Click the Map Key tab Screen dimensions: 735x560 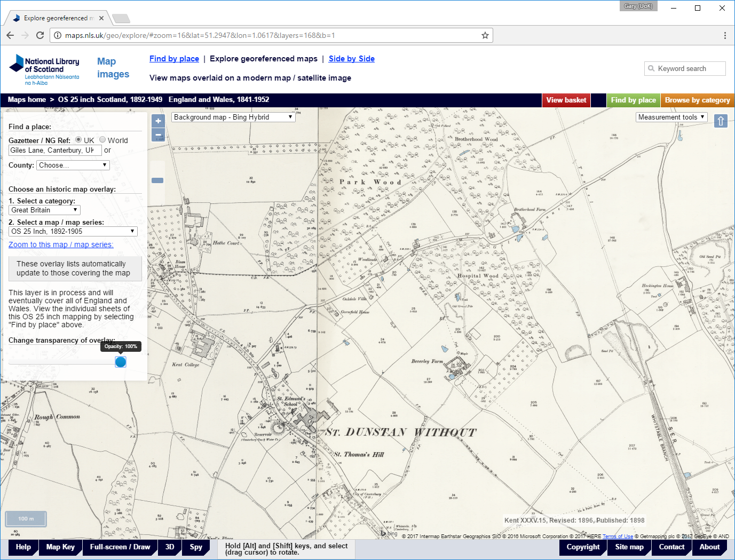click(60, 547)
